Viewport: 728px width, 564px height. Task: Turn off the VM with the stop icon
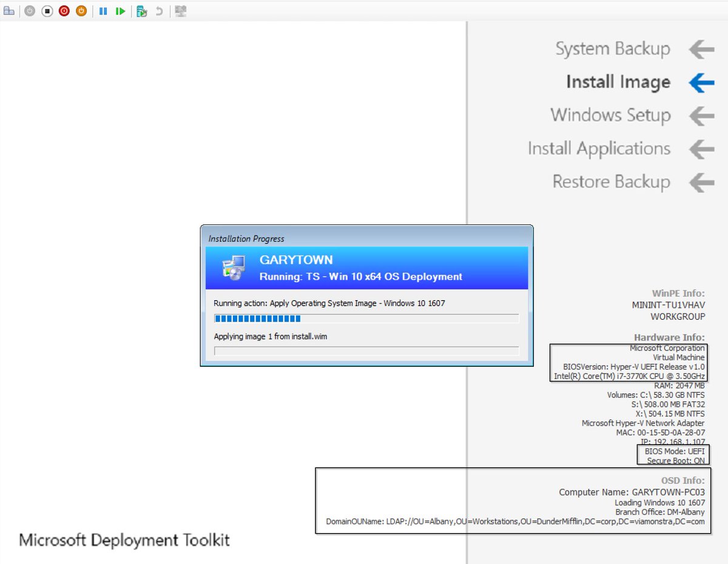47,11
